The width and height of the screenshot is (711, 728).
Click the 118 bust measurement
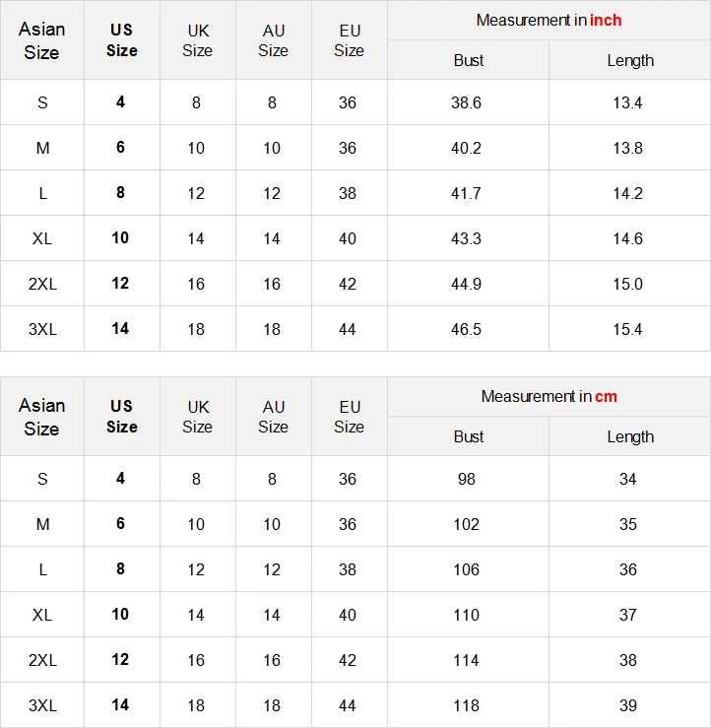(467, 705)
